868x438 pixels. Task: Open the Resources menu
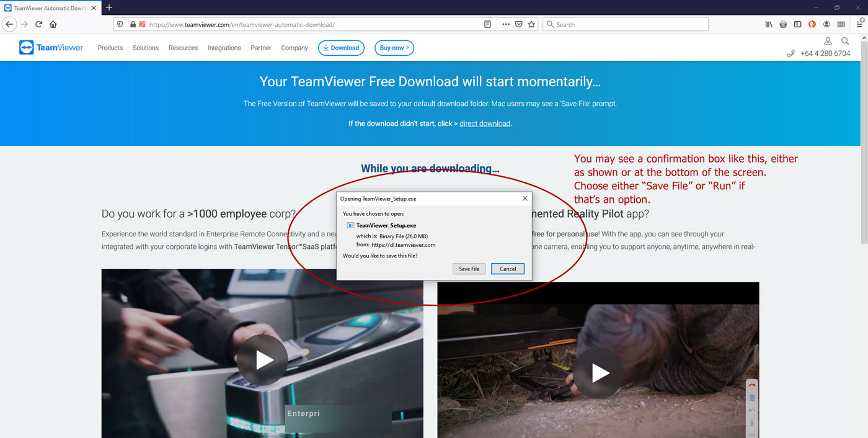point(183,48)
